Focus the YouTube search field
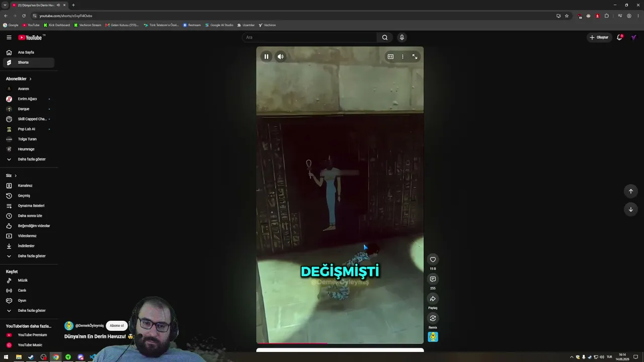This screenshot has height=362, width=644. 309,37
